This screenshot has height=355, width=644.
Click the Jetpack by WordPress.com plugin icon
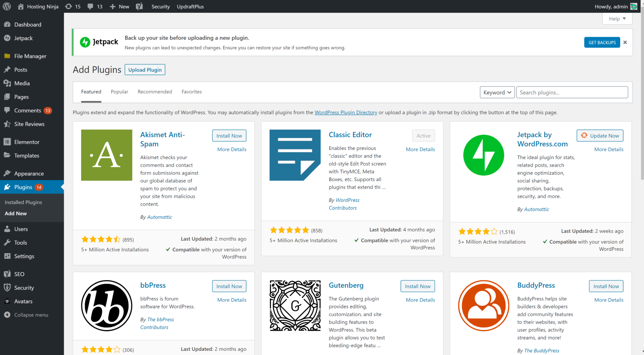483,155
